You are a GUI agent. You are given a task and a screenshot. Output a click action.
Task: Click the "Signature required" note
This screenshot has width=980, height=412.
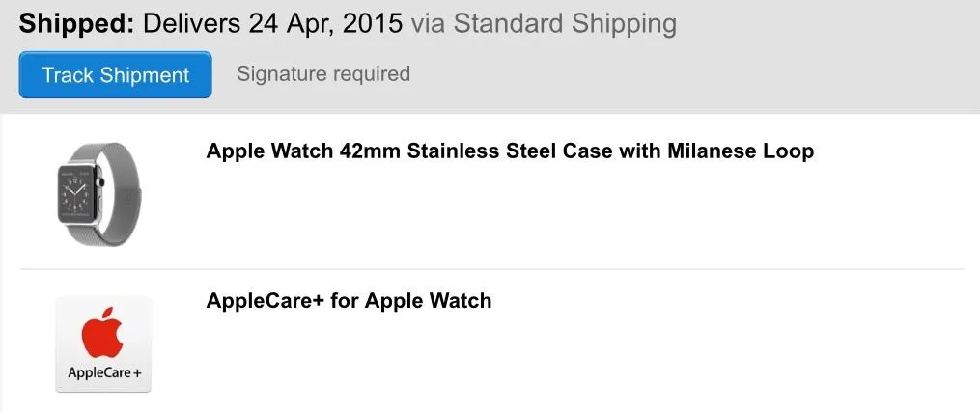(x=323, y=73)
